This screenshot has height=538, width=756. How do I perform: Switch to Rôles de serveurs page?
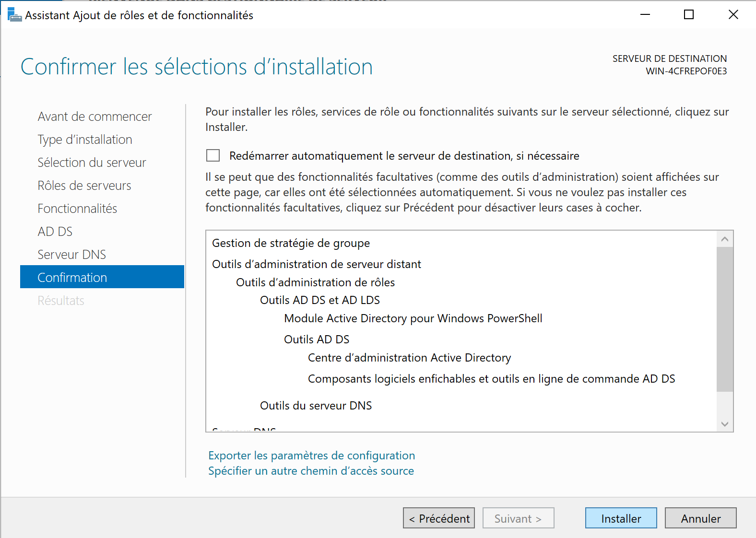[84, 186]
